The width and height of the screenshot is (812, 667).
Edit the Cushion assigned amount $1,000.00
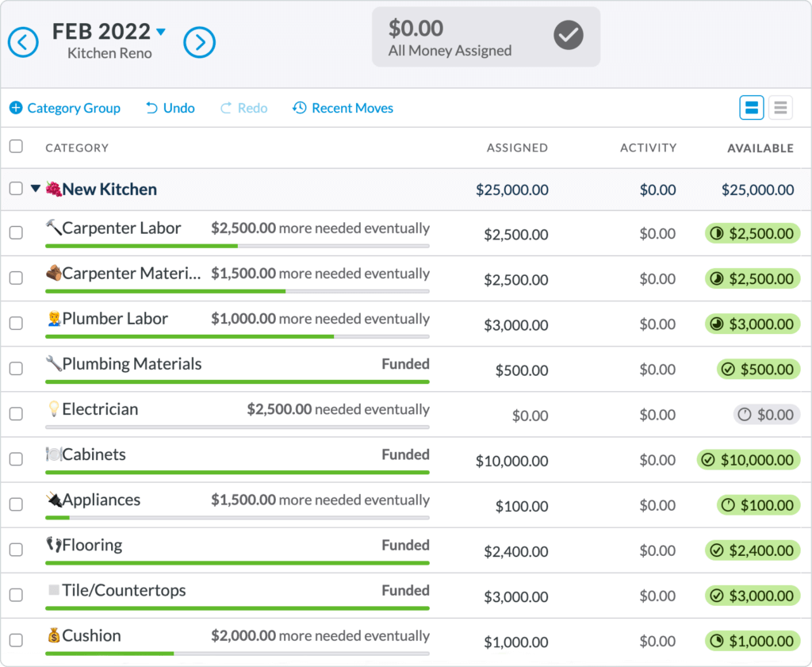[x=515, y=642]
